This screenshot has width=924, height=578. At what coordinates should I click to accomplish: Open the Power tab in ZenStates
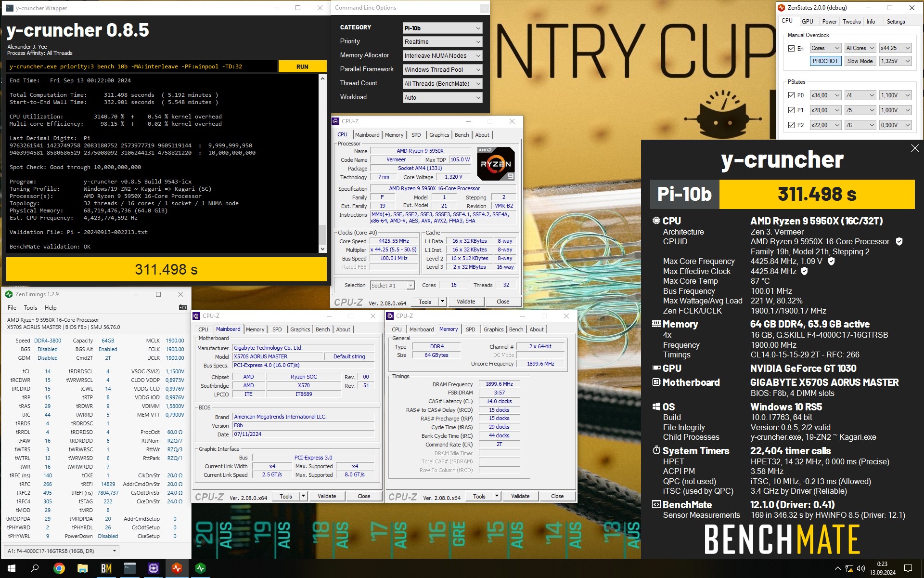pyautogui.click(x=829, y=22)
